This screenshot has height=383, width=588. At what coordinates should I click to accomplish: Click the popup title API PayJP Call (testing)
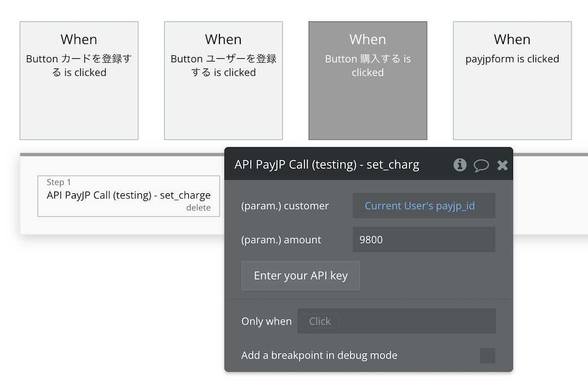[x=327, y=164]
